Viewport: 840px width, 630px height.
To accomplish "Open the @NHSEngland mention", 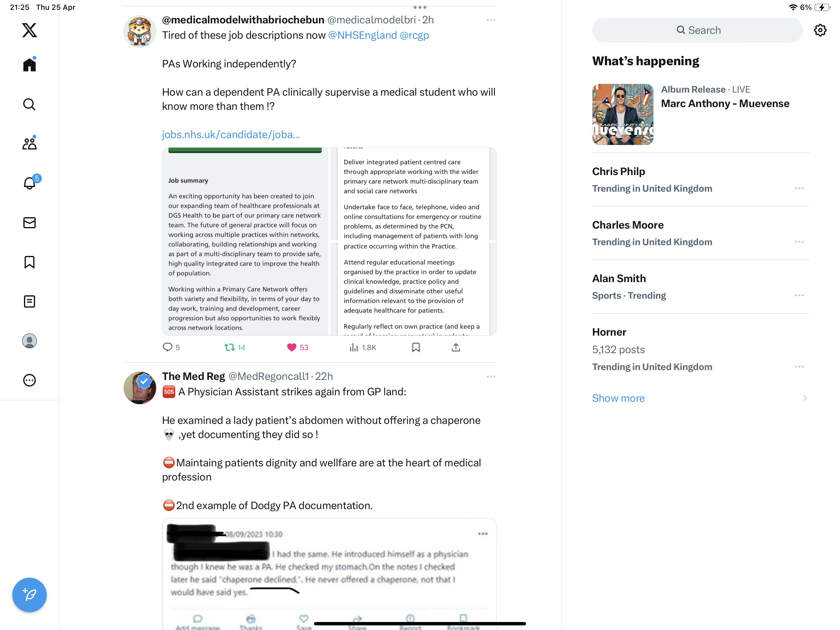I will point(362,35).
